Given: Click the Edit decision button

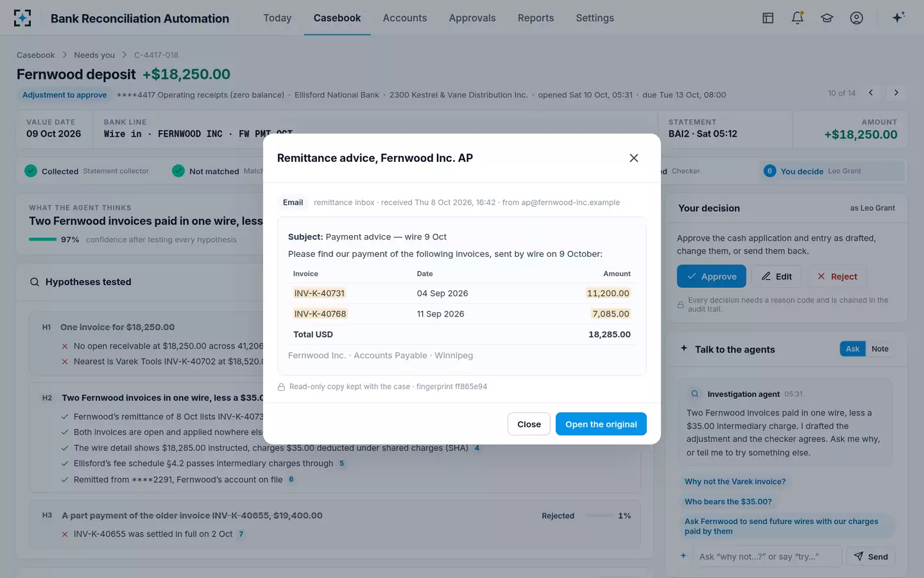Looking at the screenshot, I should coord(776,276).
